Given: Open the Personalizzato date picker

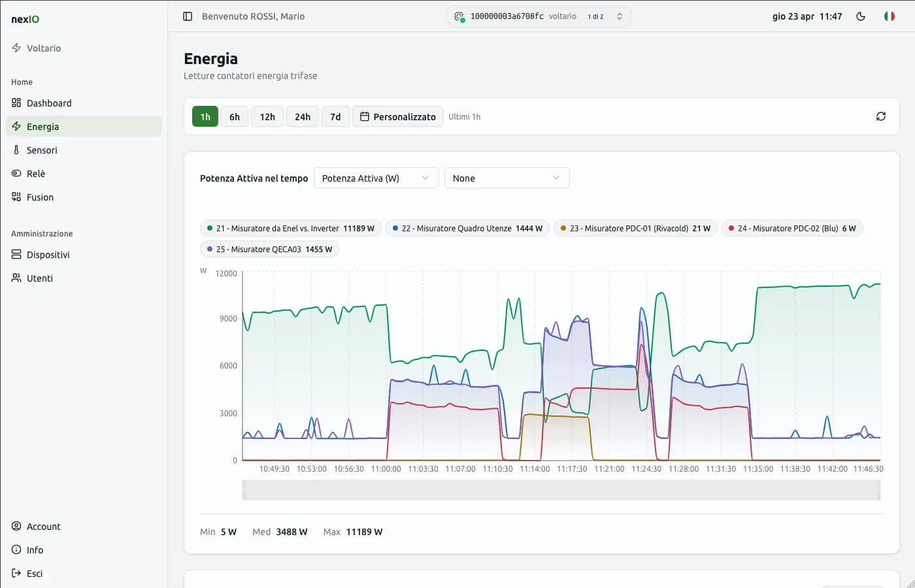Looking at the screenshot, I should 397,116.
